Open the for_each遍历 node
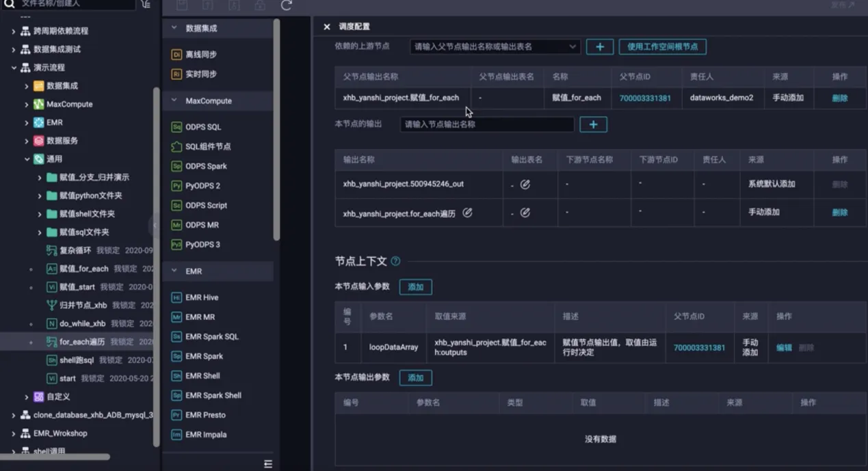This screenshot has width=868, height=471. pos(82,342)
